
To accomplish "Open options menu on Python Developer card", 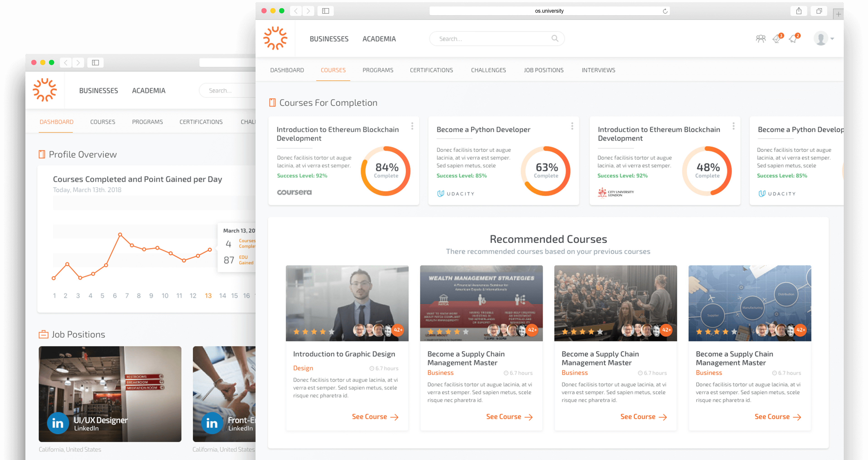I will (x=572, y=126).
